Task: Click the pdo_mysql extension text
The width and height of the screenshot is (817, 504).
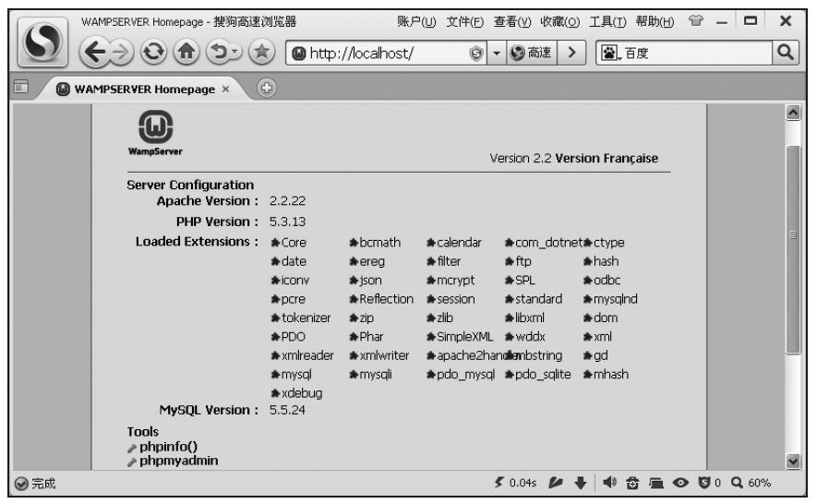Action: tap(466, 375)
